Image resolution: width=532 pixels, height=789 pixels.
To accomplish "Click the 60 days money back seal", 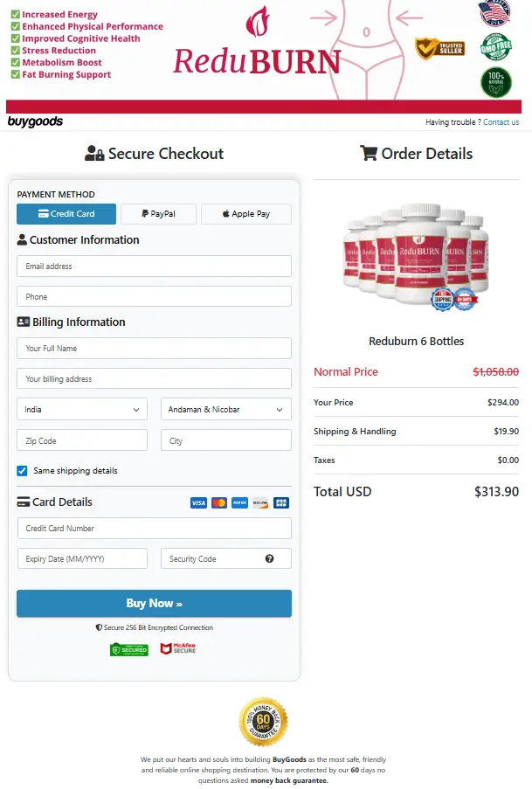I will (263, 722).
